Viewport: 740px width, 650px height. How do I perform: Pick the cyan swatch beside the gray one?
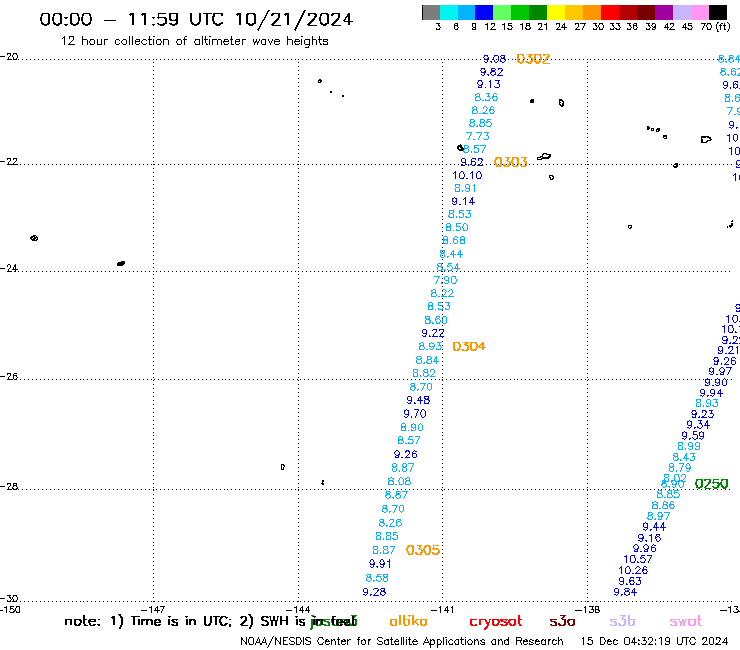pos(449,12)
